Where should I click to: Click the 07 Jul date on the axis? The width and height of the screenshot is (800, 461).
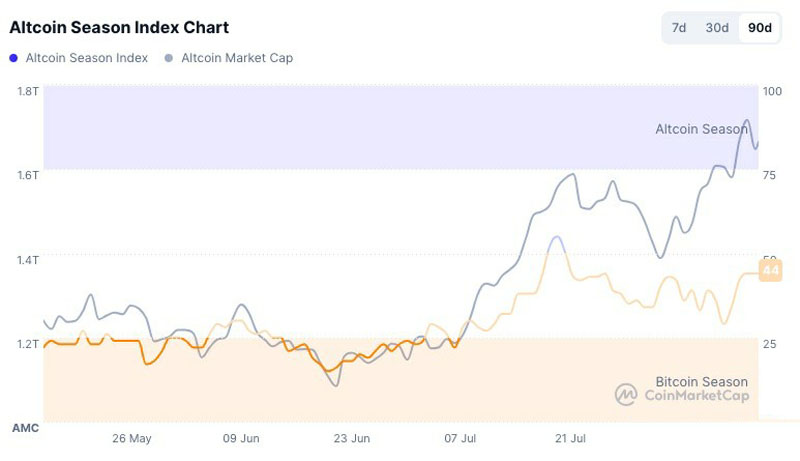(x=462, y=438)
